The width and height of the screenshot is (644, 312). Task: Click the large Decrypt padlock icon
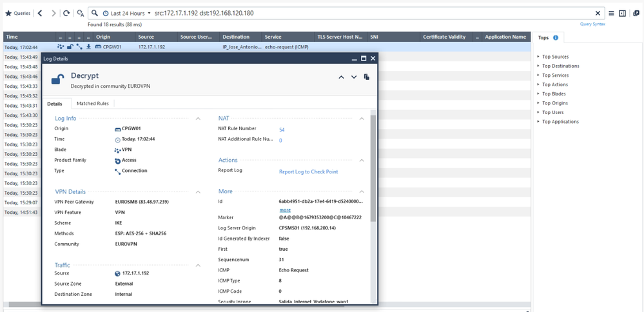pyautogui.click(x=57, y=79)
